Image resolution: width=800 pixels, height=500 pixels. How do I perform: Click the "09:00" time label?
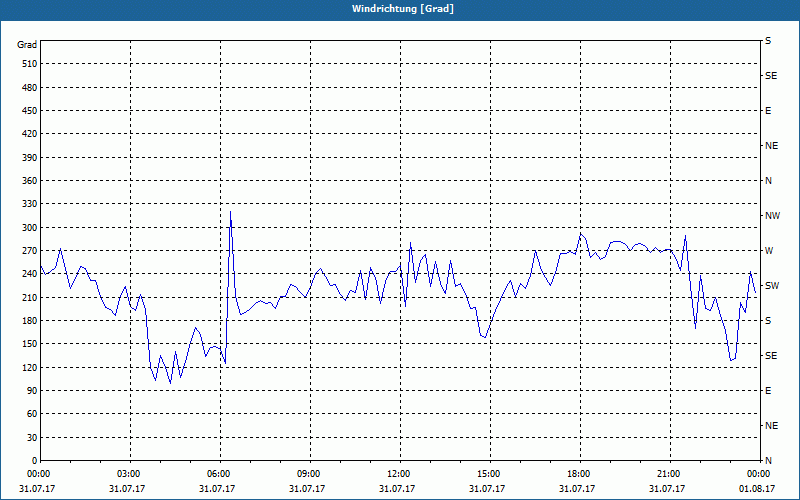tap(308, 474)
